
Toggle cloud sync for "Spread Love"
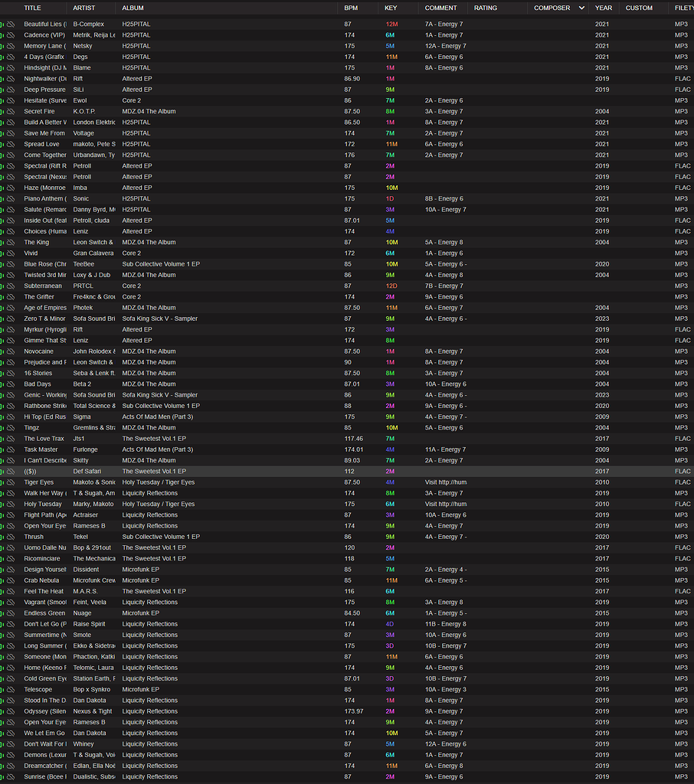11,144
